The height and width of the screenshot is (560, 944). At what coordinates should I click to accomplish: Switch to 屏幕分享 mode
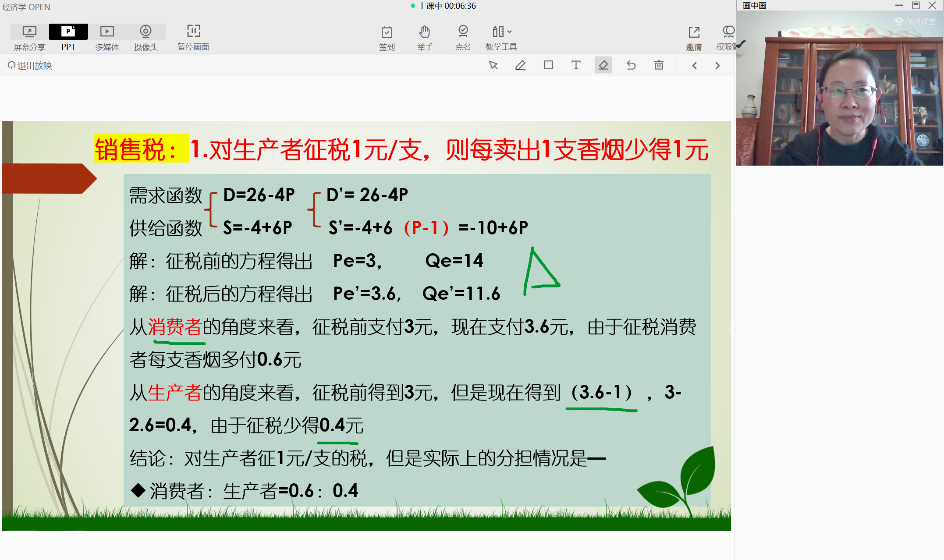tap(29, 37)
